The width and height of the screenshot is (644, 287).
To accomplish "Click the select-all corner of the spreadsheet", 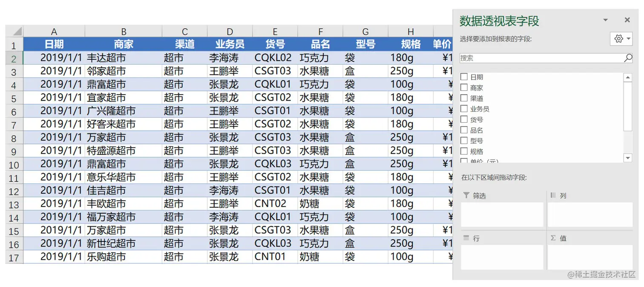I will tap(14, 32).
